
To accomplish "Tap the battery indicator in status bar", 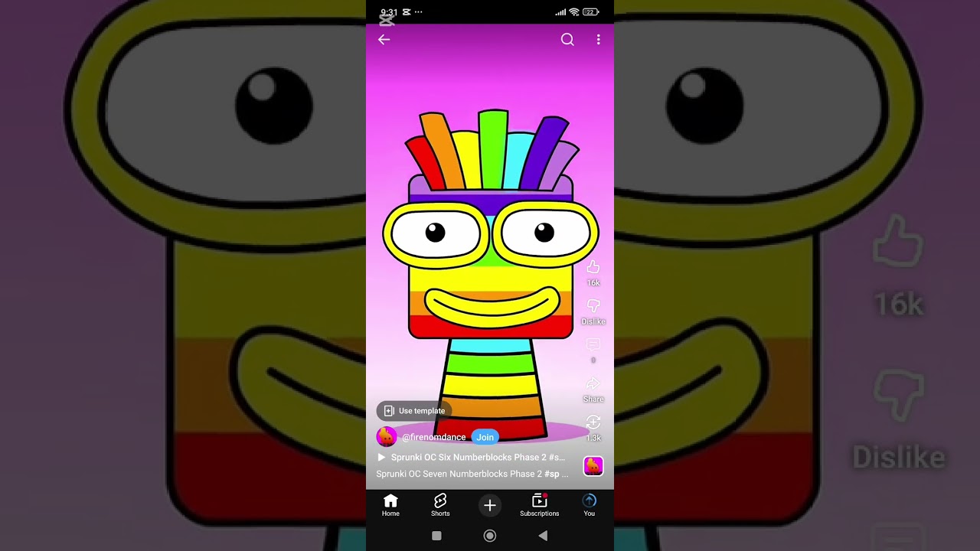I will point(591,12).
